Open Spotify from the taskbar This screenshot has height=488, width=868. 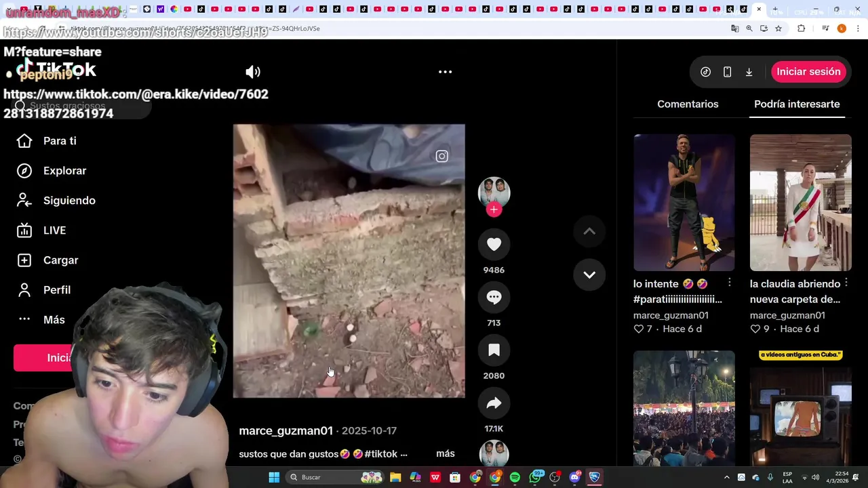coord(515,477)
